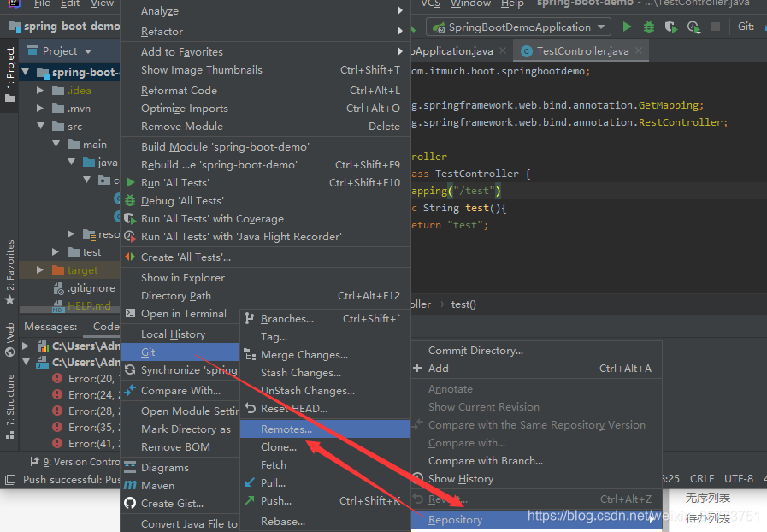Click Run with Coverage toolbar icon
The image size is (767, 532).
click(671, 27)
